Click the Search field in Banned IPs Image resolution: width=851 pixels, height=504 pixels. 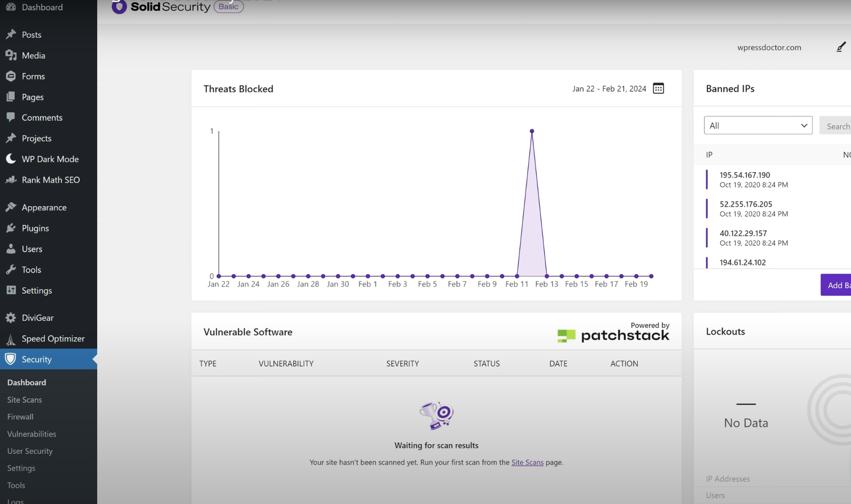836,126
